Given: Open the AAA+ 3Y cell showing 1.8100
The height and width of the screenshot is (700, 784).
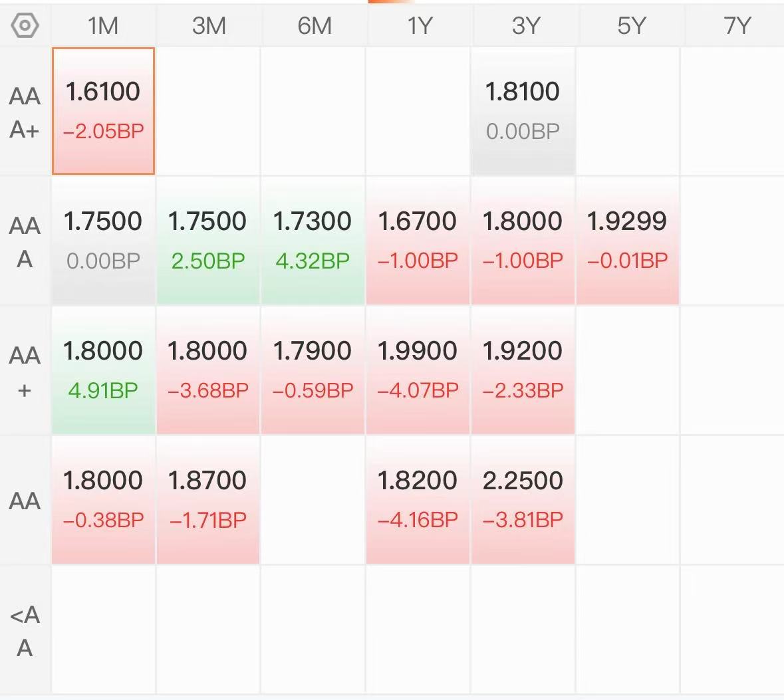Looking at the screenshot, I should pyautogui.click(x=523, y=111).
